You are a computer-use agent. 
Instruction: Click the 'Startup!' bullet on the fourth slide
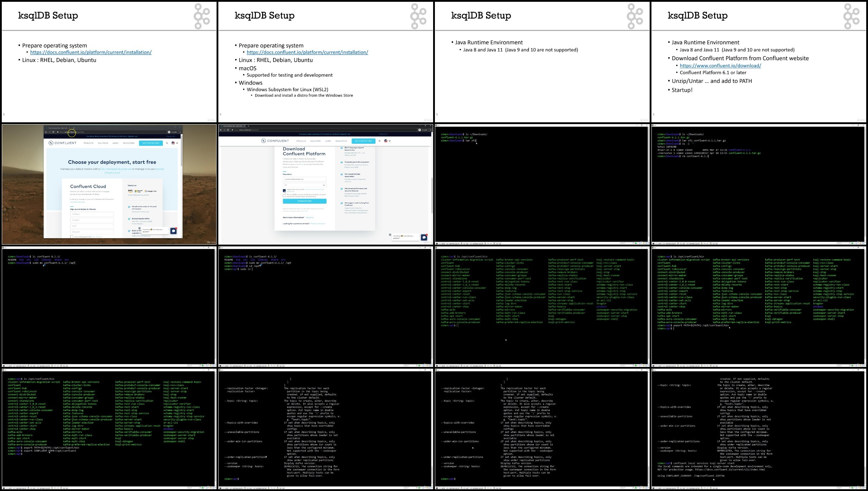pos(682,90)
